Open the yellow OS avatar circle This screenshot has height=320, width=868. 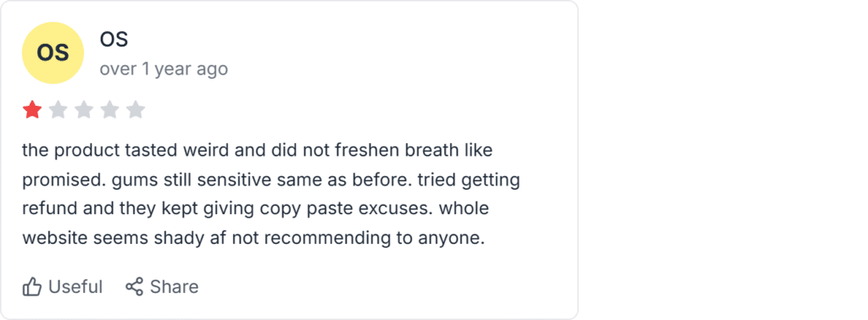point(53,53)
